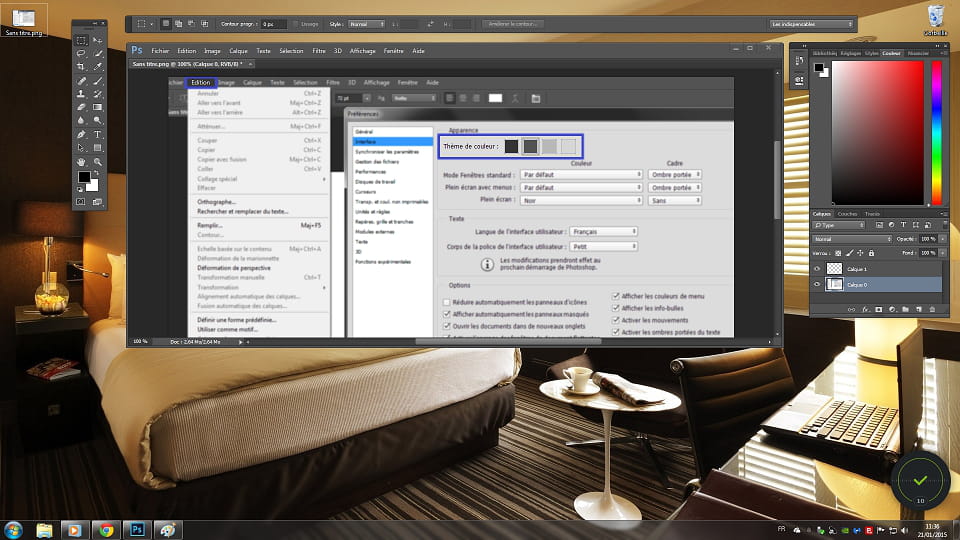The image size is (960, 540).
Task: Switch to the Couches tab
Action: 847,214
